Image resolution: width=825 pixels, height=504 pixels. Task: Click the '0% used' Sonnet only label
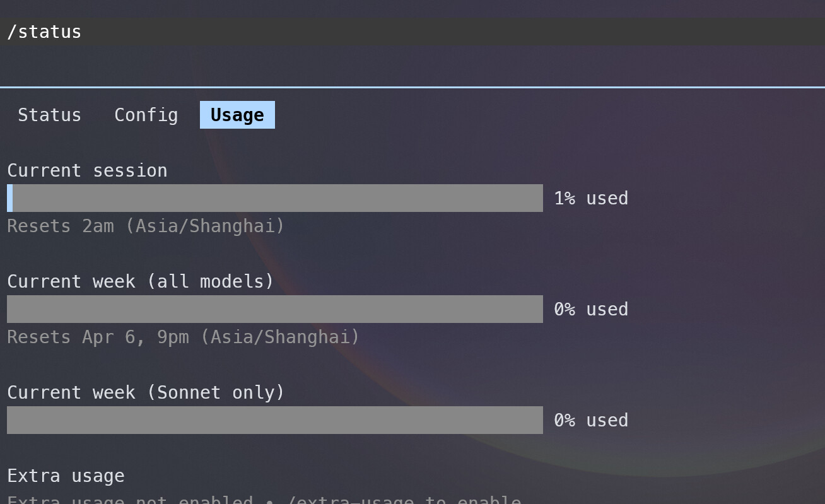click(591, 420)
